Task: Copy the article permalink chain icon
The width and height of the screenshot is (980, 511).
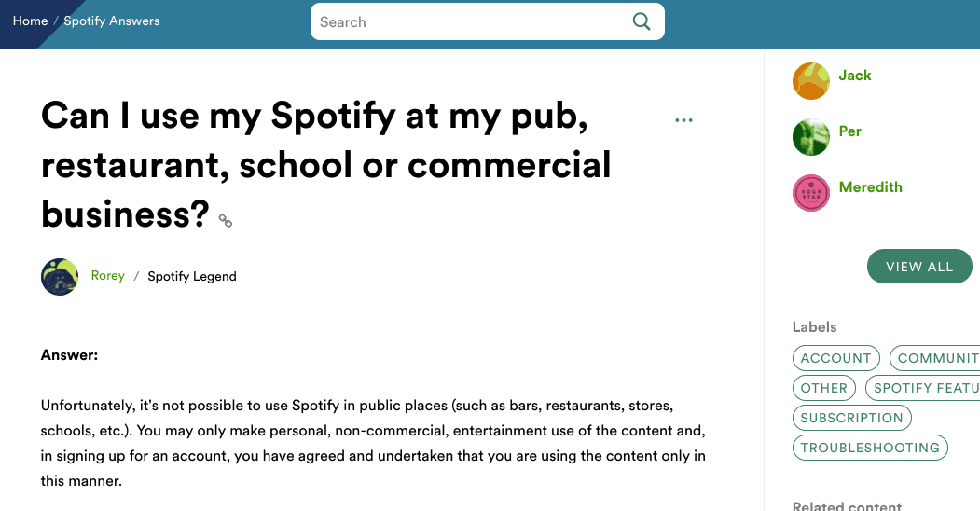Action: 225,221
